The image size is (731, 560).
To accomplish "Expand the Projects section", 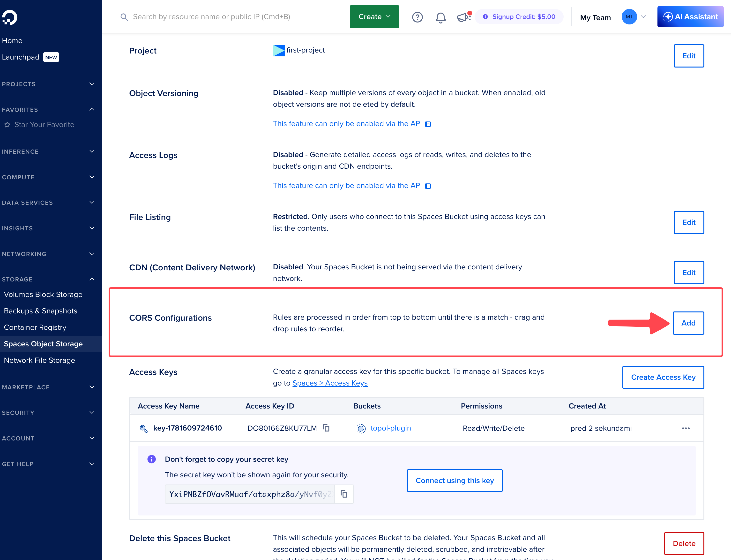I will pyautogui.click(x=92, y=84).
